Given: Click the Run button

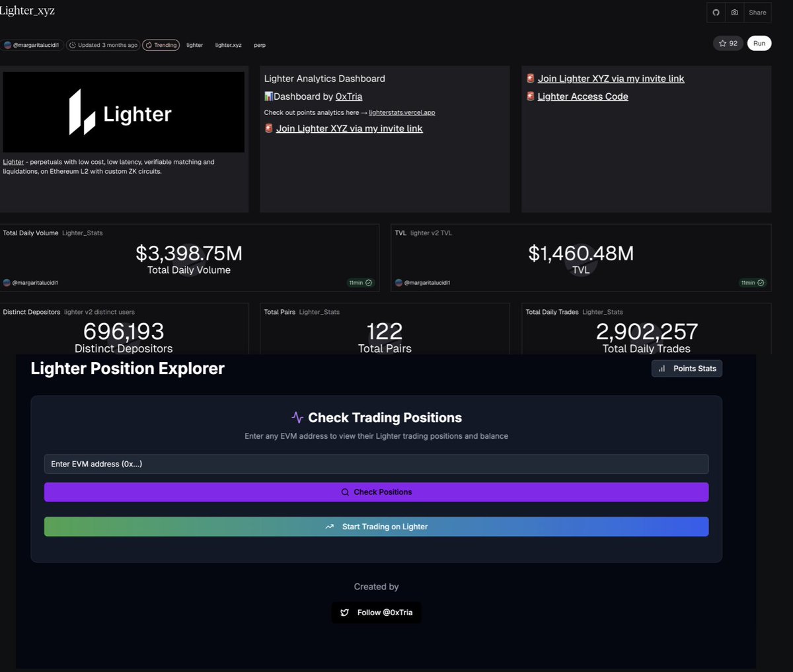Looking at the screenshot, I should (759, 43).
